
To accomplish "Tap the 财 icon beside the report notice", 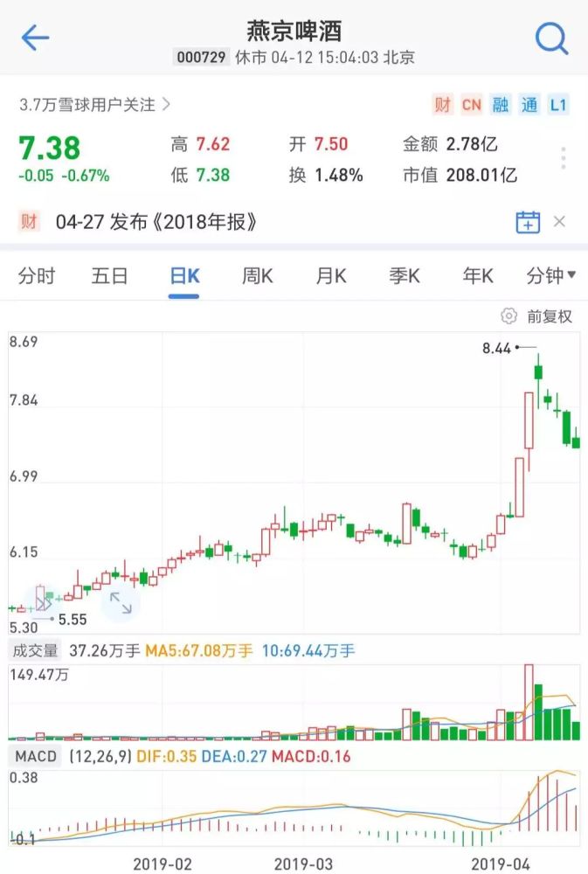I will click(29, 221).
